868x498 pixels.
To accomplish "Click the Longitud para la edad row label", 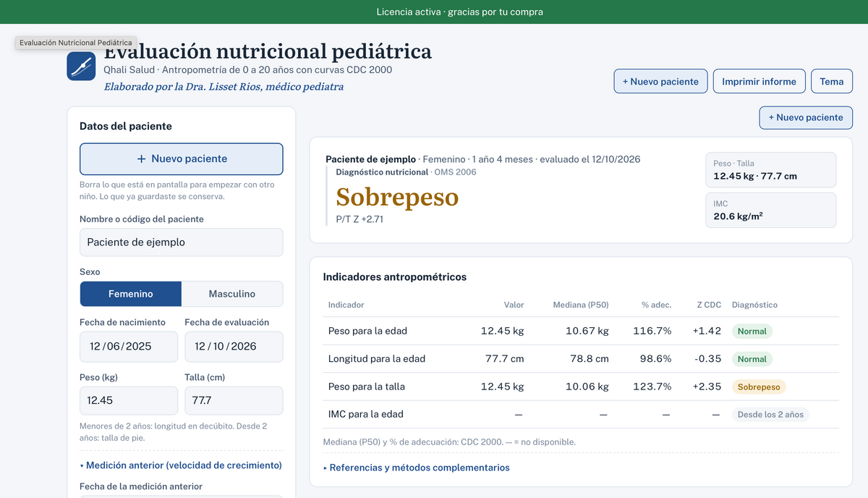I will (x=377, y=358).
